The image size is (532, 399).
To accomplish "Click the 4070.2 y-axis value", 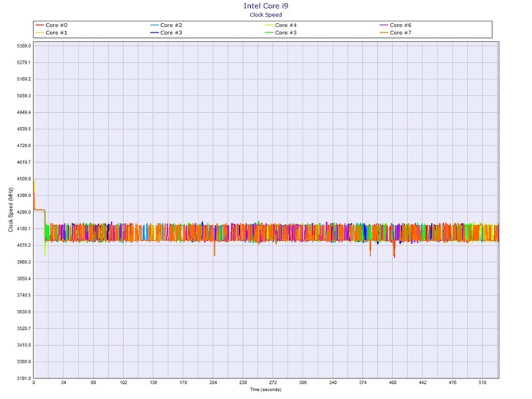I will pos(24,246).
